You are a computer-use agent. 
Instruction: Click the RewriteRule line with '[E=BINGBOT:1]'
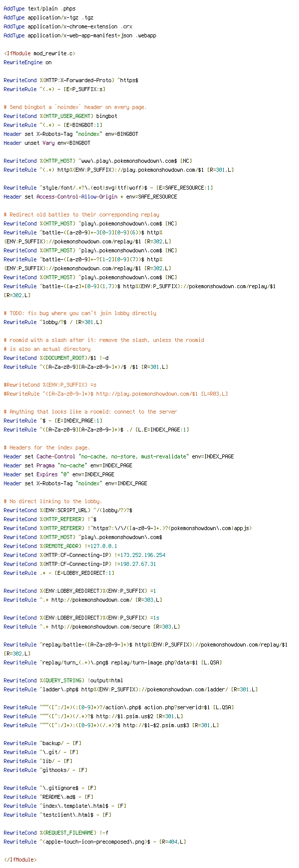[x=53, y=125]
